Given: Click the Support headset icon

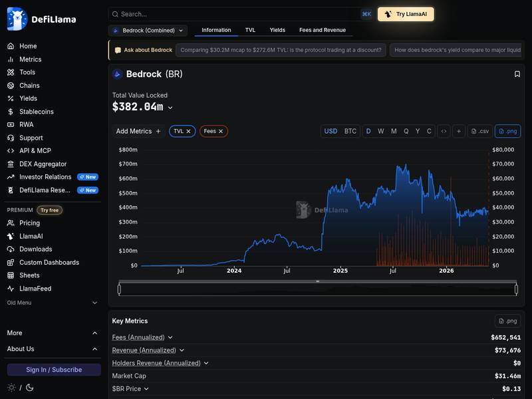Looking at the screenshot, I should point(11,138).
